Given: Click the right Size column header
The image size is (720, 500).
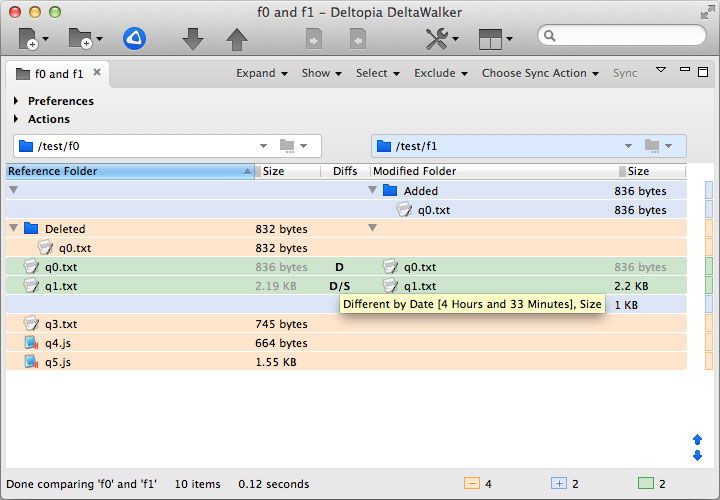Looking at the screenshot, I should click(x=651, y=171).
